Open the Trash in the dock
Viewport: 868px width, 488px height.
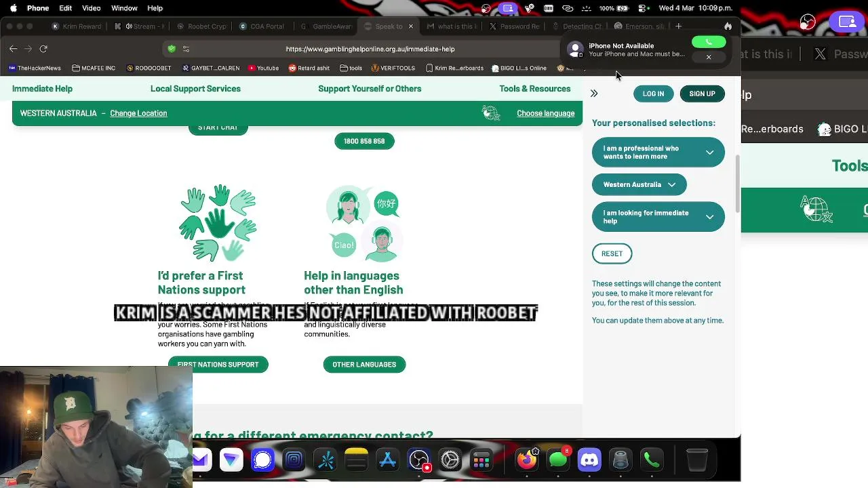coord(697,460)
